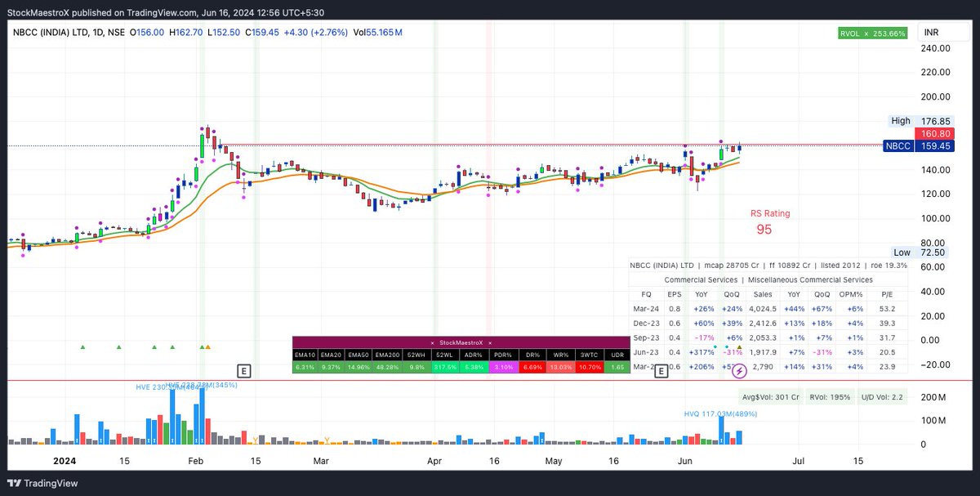Click the Mar label on time axis
This screenshot has height=496, width=980.
tap(320, 460)
